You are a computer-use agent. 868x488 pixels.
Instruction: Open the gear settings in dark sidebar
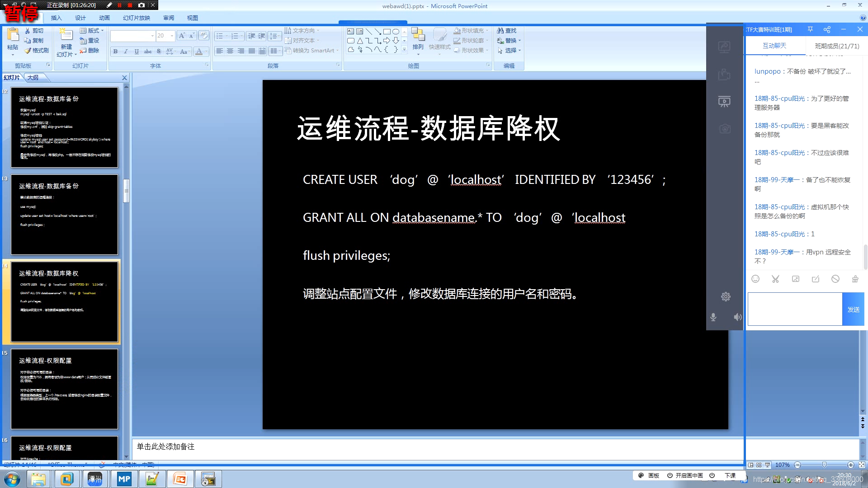point(726,297)
